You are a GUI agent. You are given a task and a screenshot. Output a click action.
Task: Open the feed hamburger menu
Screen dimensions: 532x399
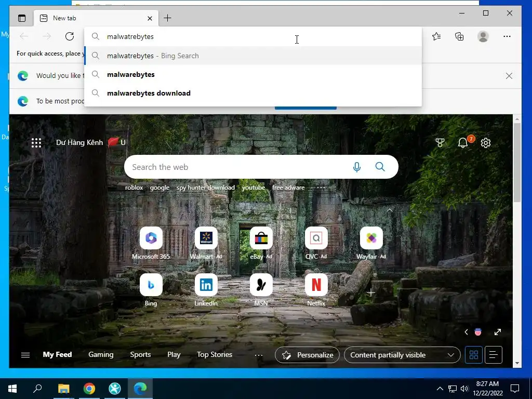pos(25,355)
